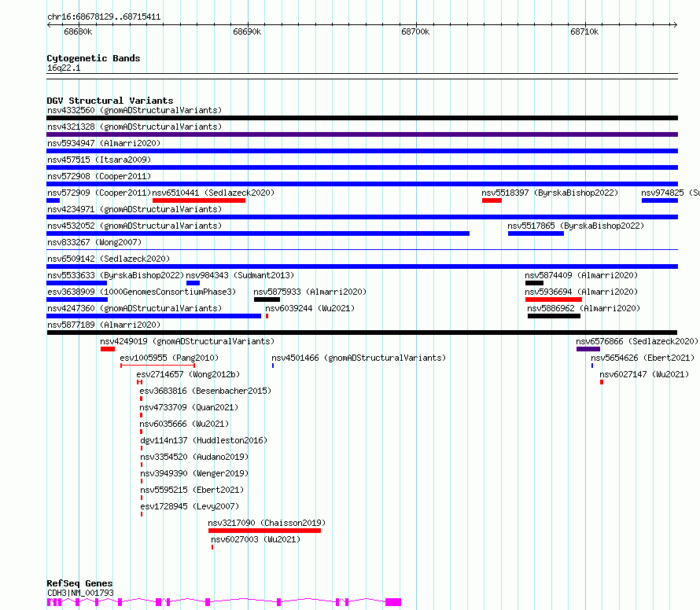This screenshot has width=700, height=610.
Task: Click the RefSeq Genes track heading
Action: [79, 583]
